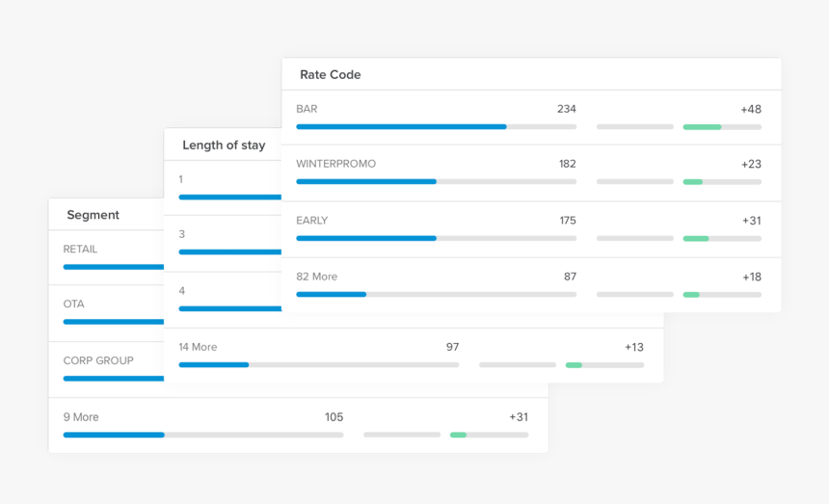829x504 pixels.
Task: Click the green +23 WINTERPROMO change bar
Action: pos(692,181)
